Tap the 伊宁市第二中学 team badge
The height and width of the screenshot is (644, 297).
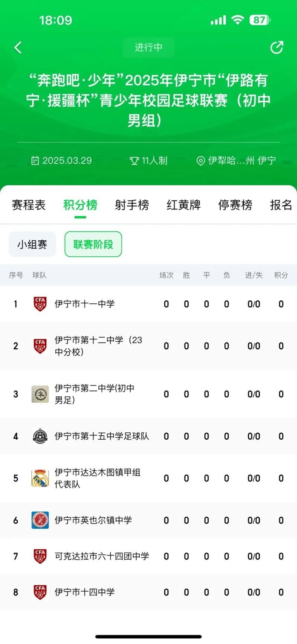(40, 394)
